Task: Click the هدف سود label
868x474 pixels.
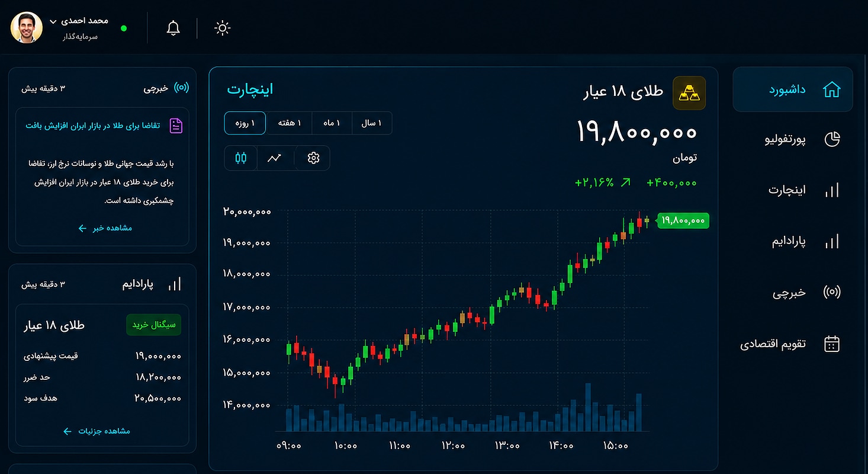Action: [x=40, y=398]
